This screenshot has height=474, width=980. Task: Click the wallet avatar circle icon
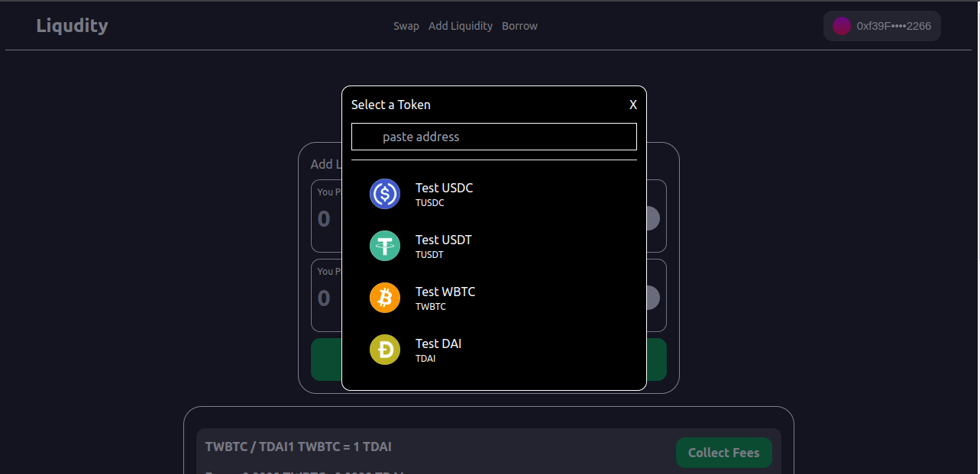842,26
